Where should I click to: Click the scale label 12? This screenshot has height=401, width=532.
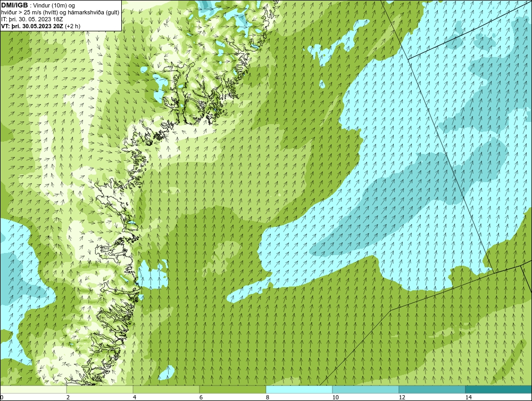pos(402,397)
